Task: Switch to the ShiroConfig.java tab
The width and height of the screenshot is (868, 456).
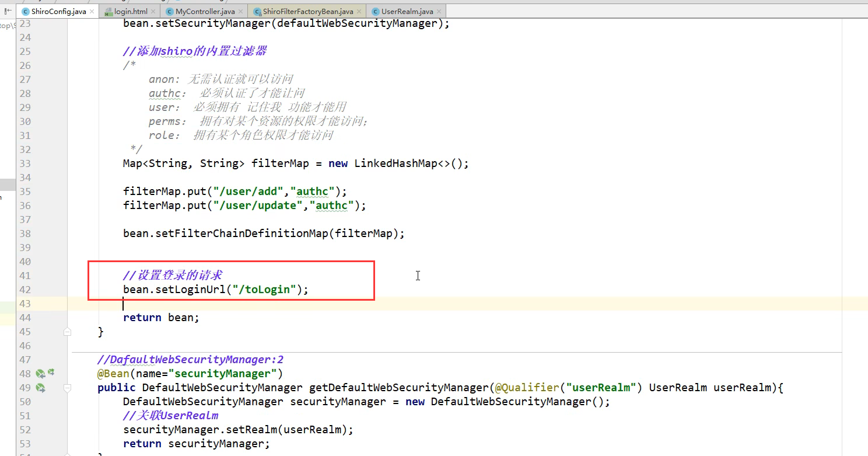Action: coord(57,11)
